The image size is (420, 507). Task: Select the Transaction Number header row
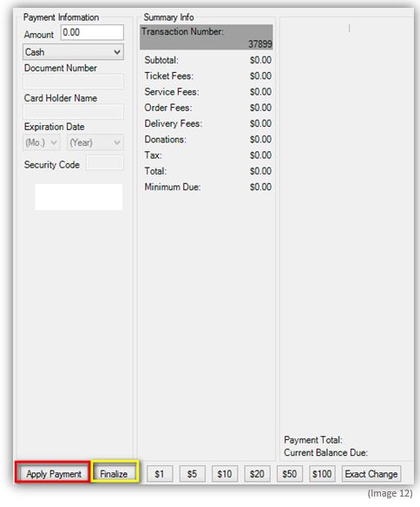[x=207, y=37]
